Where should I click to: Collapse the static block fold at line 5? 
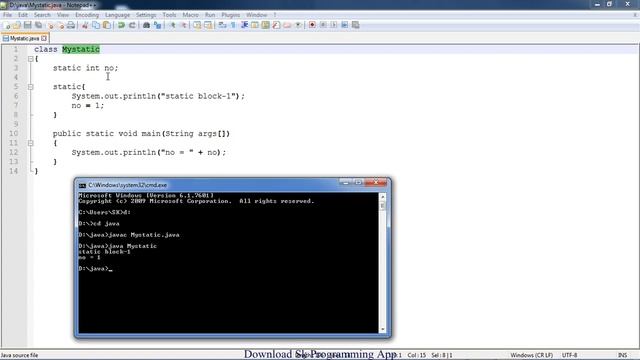point(31,87)
